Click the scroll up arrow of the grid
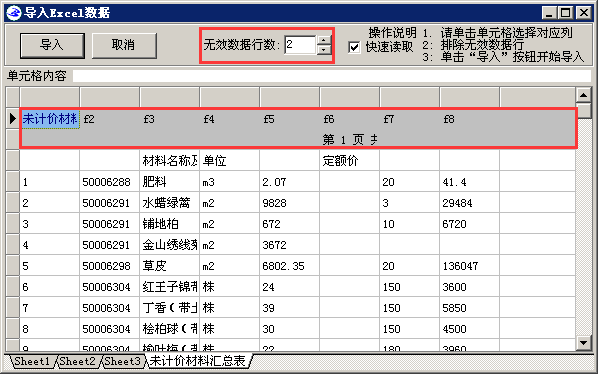598x374 pixels. [x=584, y=95]
